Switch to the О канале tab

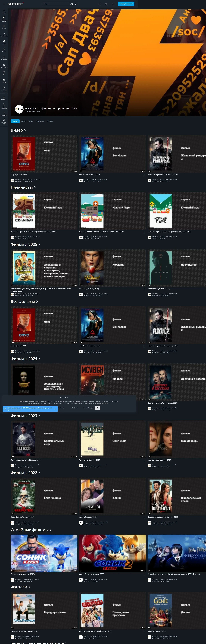pyautogui.click(x=50, y=121)
